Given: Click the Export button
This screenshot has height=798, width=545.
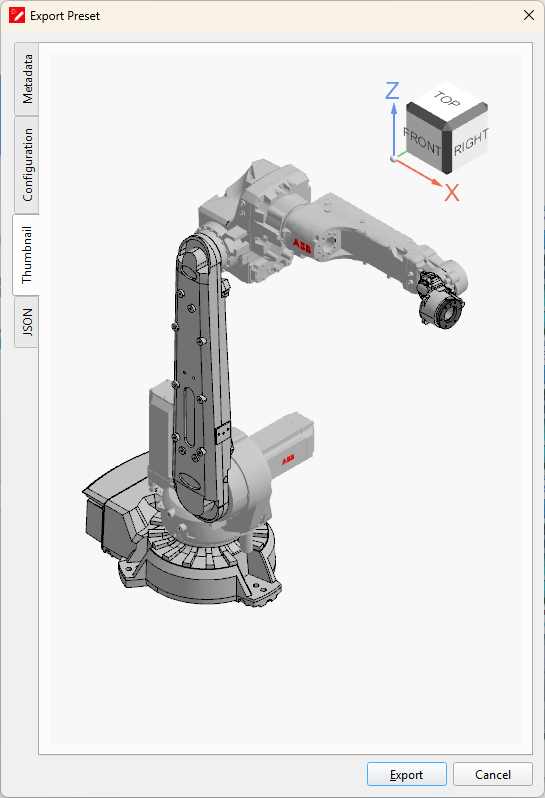Looking at the screenshot, I should 407,774.
